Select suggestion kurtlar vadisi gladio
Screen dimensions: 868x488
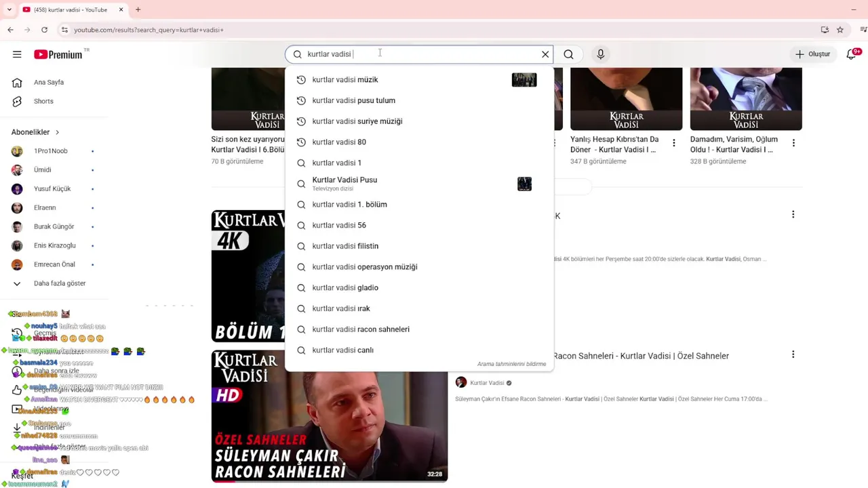(x=419, y=288)
